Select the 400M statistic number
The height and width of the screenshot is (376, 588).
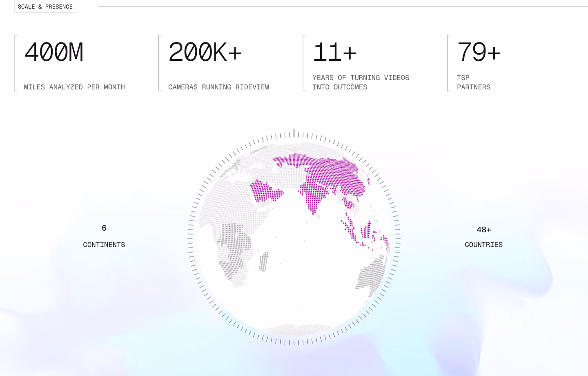coord(54,52)
